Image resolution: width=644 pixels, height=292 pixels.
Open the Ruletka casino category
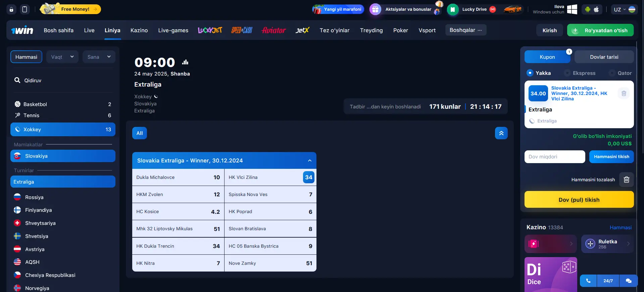(607, 244)
